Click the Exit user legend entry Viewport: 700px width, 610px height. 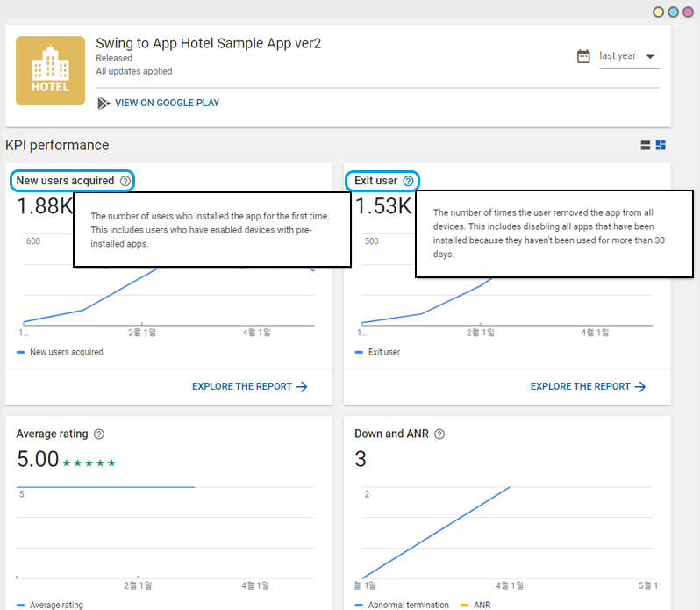pos(383,352)
